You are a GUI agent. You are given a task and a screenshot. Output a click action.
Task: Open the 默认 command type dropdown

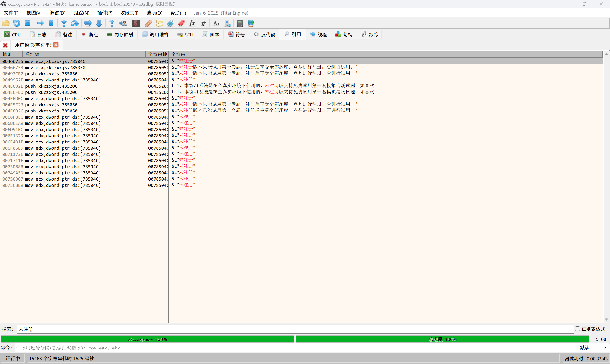click(593, 348)
